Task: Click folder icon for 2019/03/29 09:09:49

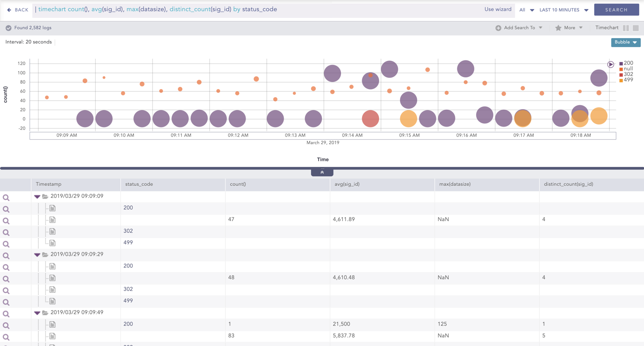Action: point(45,313)
